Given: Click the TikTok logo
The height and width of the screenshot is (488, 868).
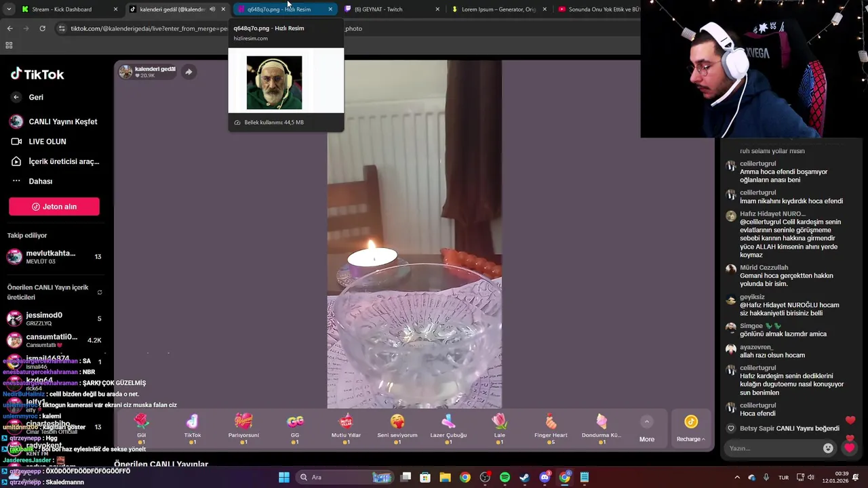Looking at the screenshot, I should [37, 74].
